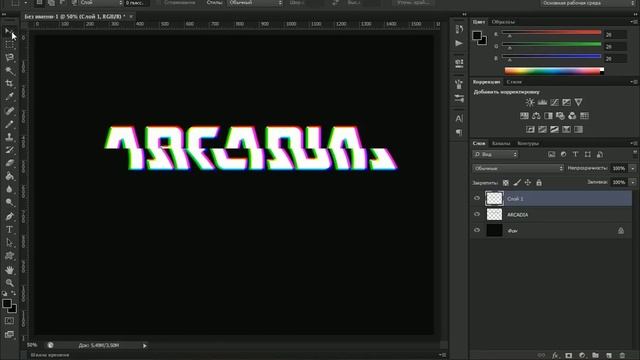Image resolution: width=640 pixels, height=360 pixels.
Task: Open the fill slider arrow
Action: pyautogui.click(x=633, y=182)
